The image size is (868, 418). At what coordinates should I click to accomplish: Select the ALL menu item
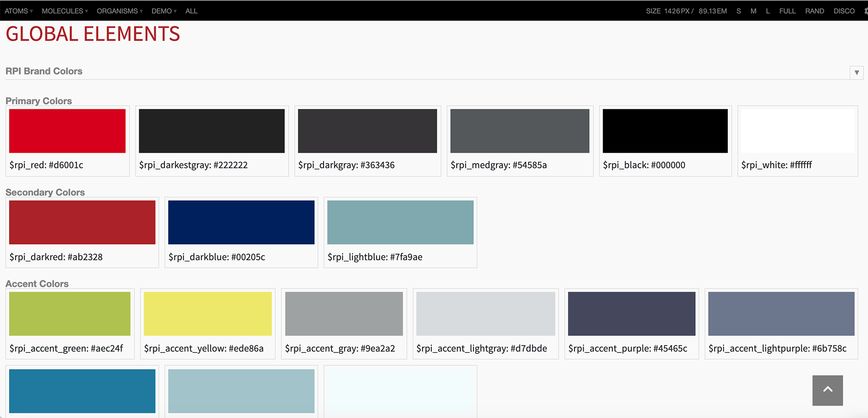191,11
